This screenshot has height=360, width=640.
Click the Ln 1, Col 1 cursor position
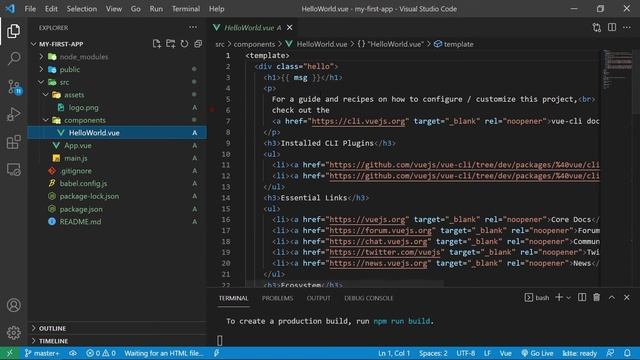coord(394,353)
